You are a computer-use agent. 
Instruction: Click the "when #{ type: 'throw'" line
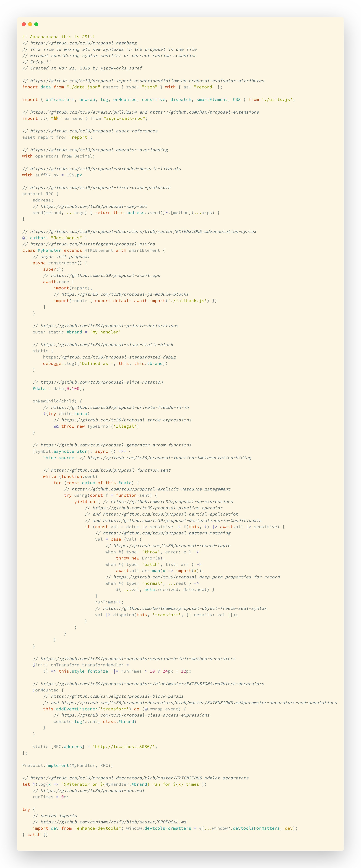(x=152, y=552)
